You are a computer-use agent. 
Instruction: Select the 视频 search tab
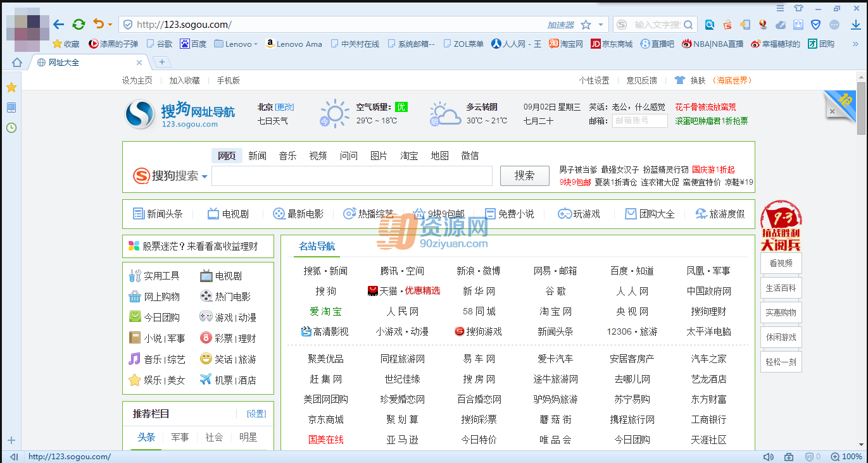coord(318,156)
